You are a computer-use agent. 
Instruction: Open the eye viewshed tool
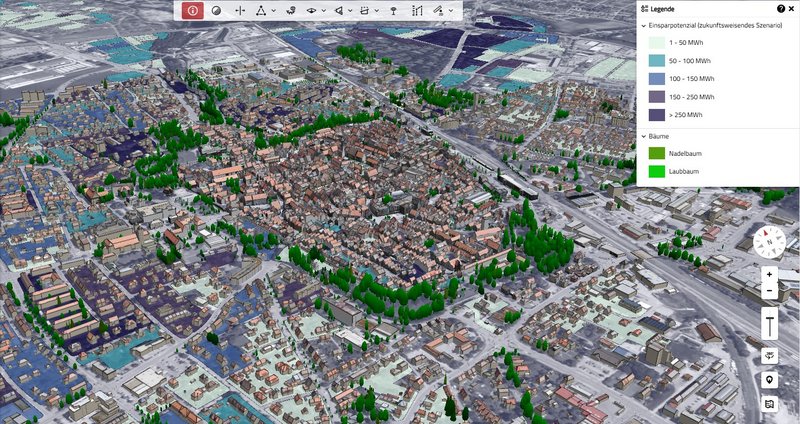312,10
